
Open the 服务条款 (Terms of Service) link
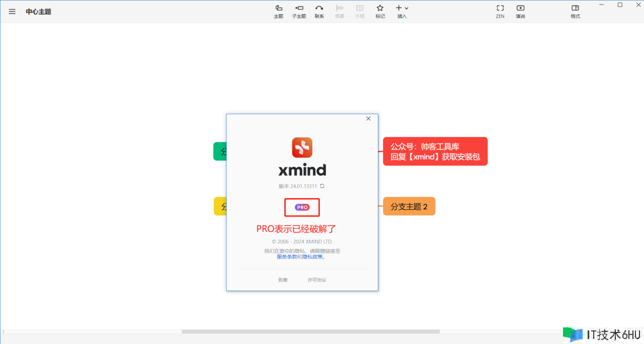pyautogui.click(x=287, y=257)
